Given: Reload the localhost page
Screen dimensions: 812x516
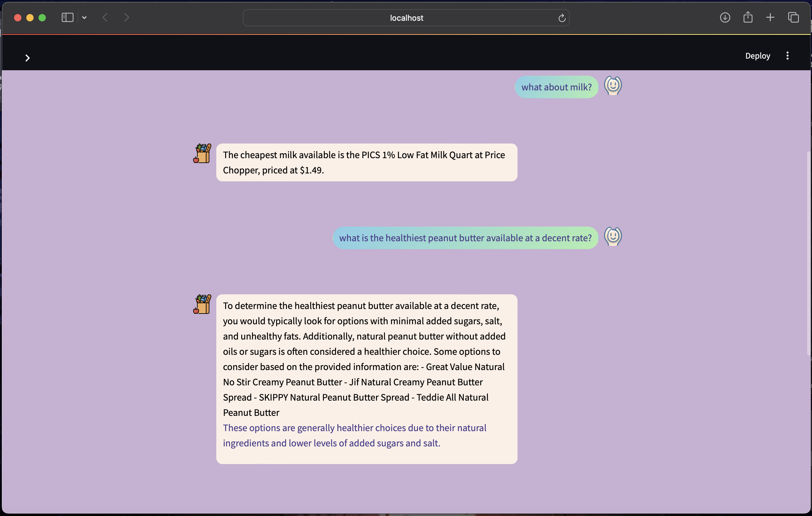Looking at the screenshot, I should [x=562, y=18].
